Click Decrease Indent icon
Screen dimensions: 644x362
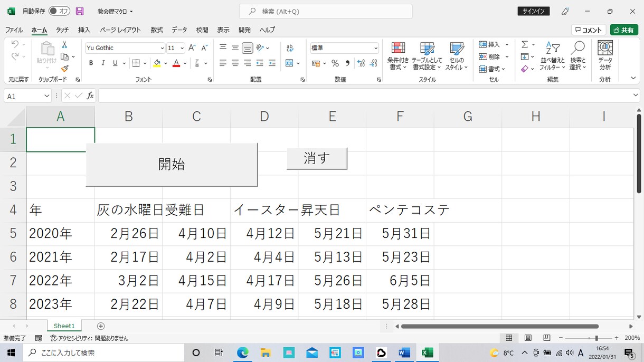260,63
